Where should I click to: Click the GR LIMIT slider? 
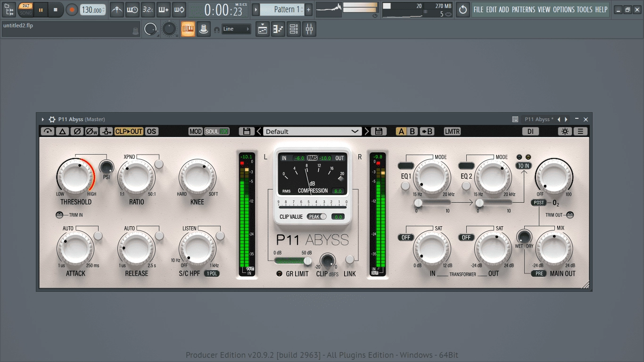(x=293, y=260)
